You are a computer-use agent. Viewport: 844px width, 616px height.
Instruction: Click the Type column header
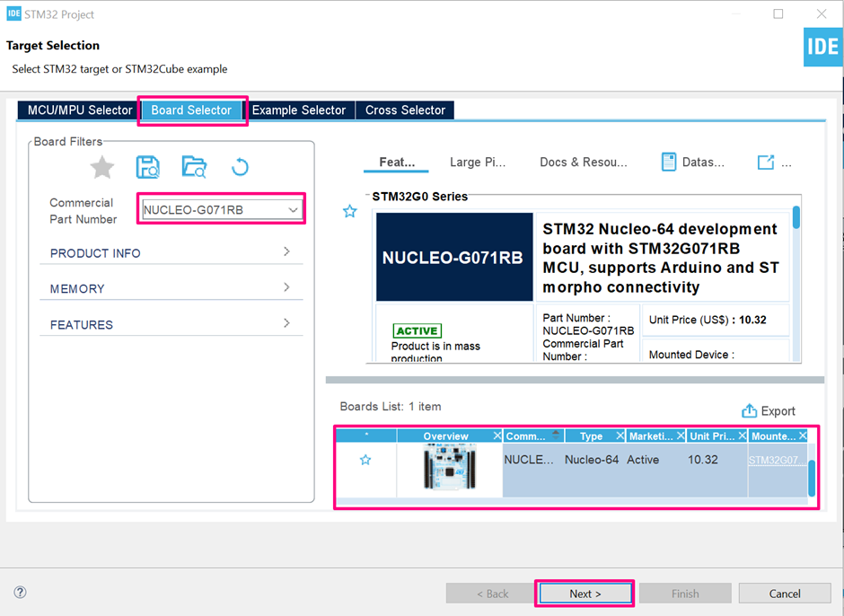point(591,436)
